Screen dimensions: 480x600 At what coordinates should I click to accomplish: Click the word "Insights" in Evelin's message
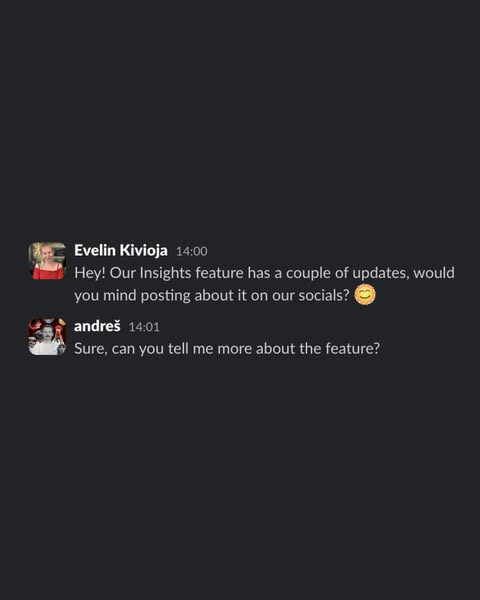165,273
